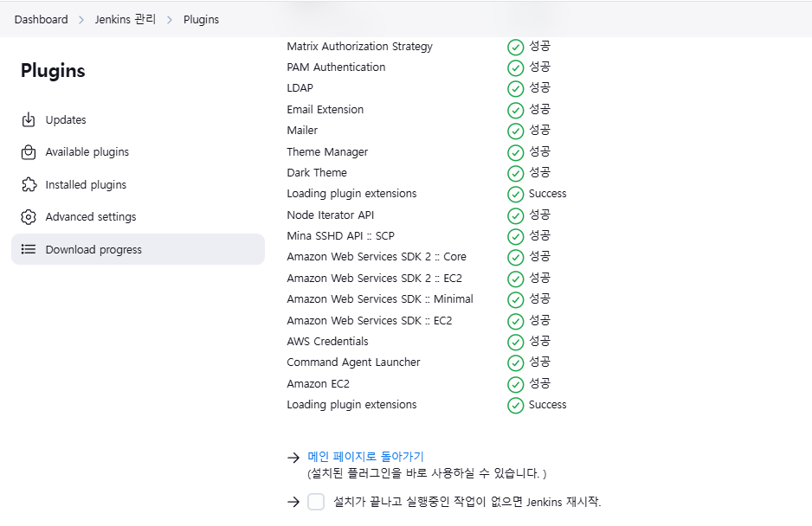Click success check icon for AWS Credentials
The height and width of the screenshot is (526, 812).
pos(515,343)
